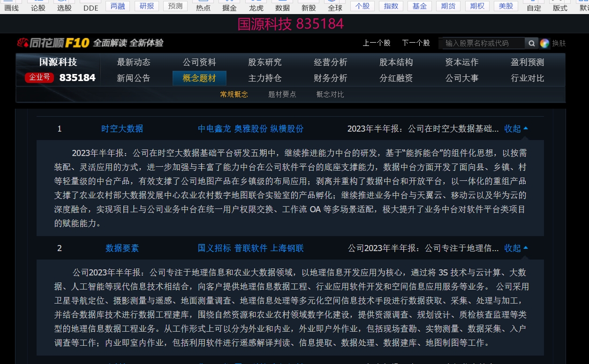Open the 公司大事 tab
589x364 pixels.
coord(462,78)
